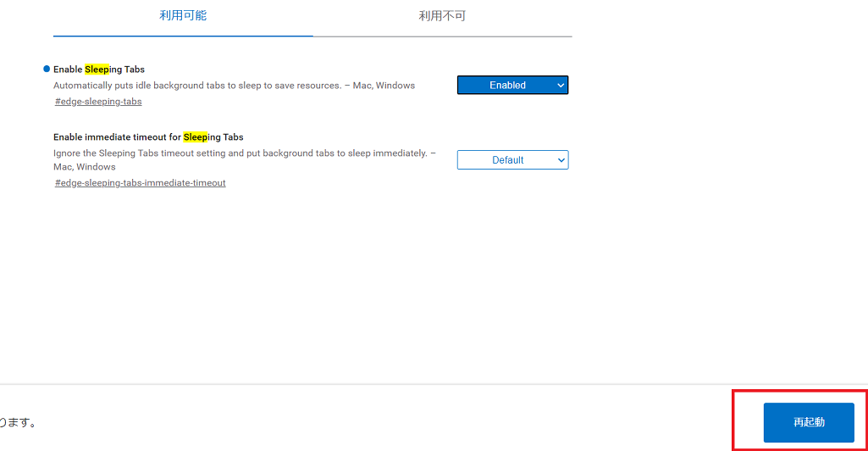Click the chevron arrow on the Enabled dropdown
Viewport: 868px width, 451px height.
point(561,85)
